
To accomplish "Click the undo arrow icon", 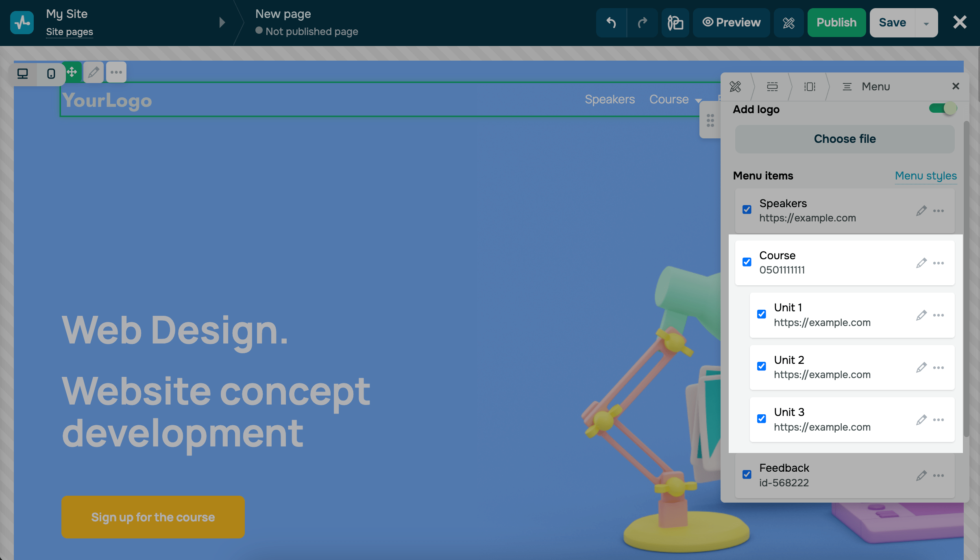I will coord(611,22).
